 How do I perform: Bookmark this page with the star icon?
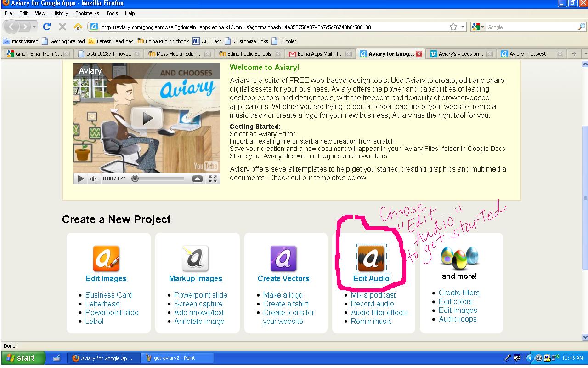tap(453, 27)
